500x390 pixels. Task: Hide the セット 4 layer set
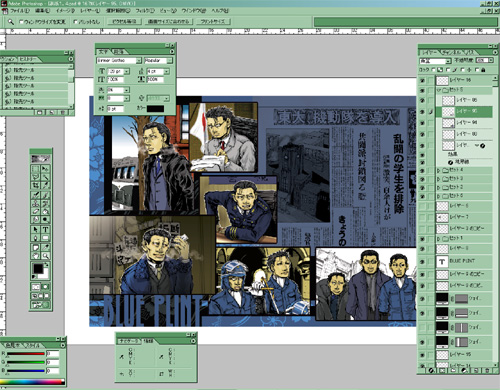click(422, 170)
